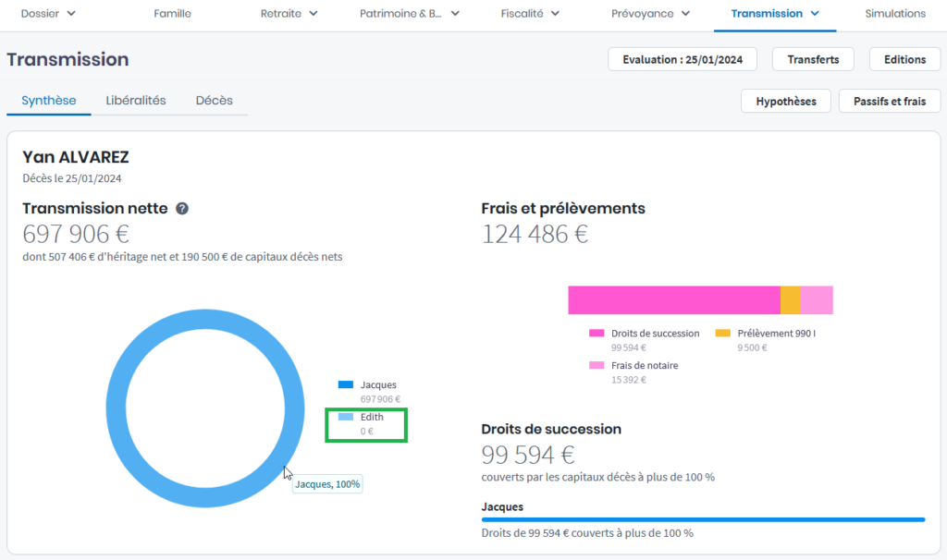Image resolution: width=947 pixels, height=560 pixels.
Task: Open the Hypothèses settings button
Action: point(786,102)
